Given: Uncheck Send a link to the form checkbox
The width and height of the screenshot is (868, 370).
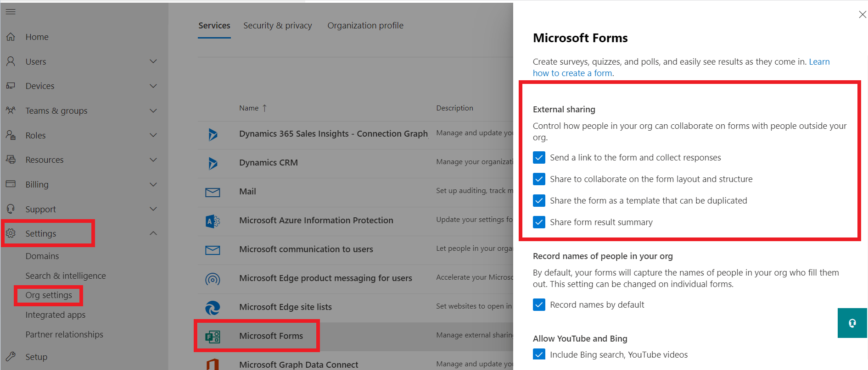Looking at the screenshot, I should 539,158.
